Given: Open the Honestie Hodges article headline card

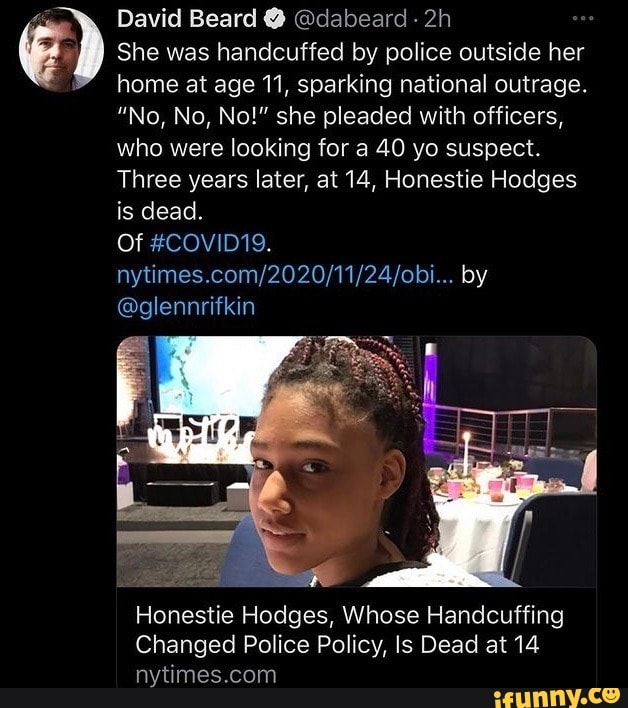Looking at the screenshot, I should [x=356, y=638].
